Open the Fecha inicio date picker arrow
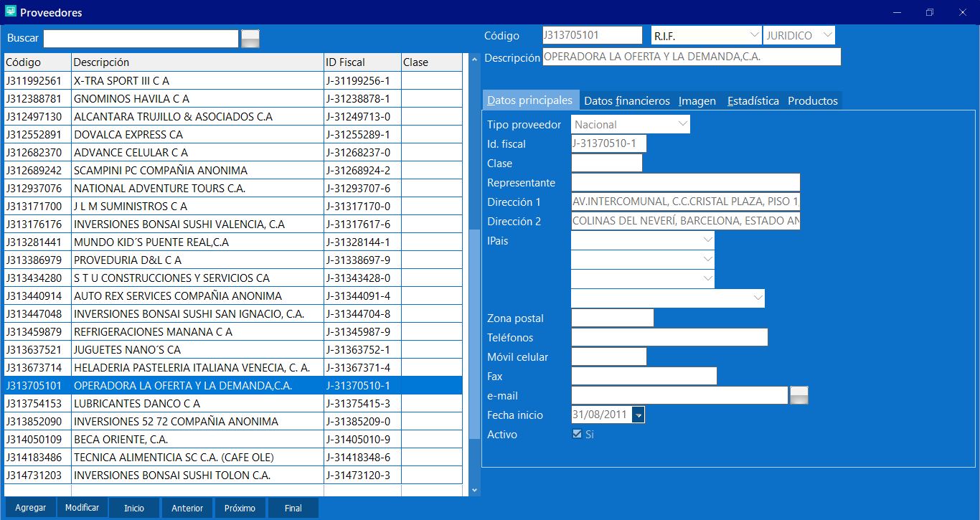This screenshot has height=520, width=980. [x=639, y=415]
